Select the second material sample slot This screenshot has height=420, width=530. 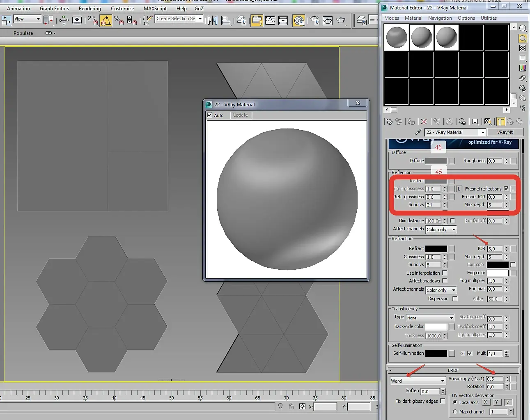(421, 37)
